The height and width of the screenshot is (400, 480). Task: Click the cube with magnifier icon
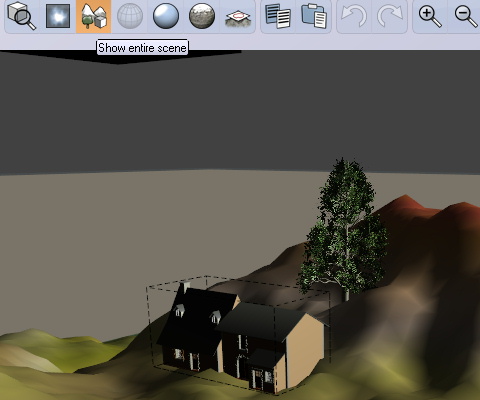pyautogui.click(x=22, y=16)
